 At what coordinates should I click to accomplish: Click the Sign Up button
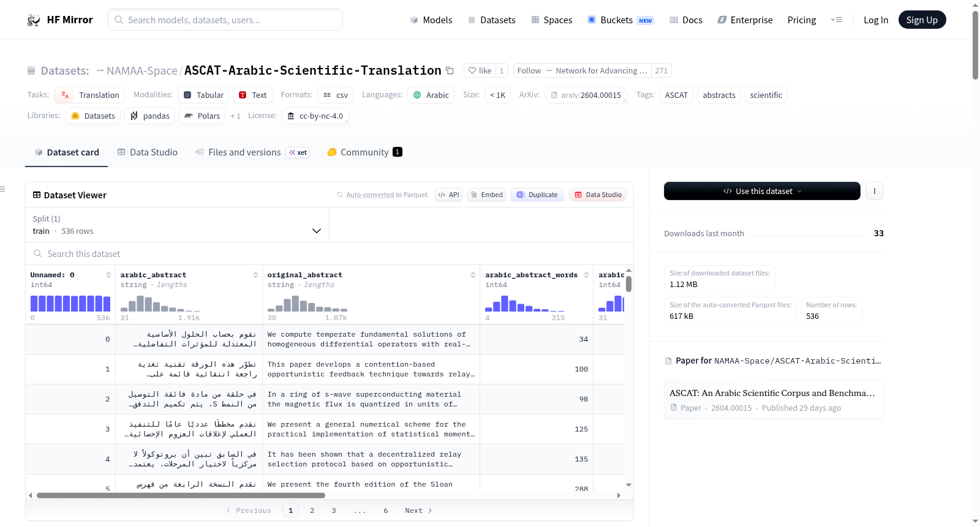point(922,20)
